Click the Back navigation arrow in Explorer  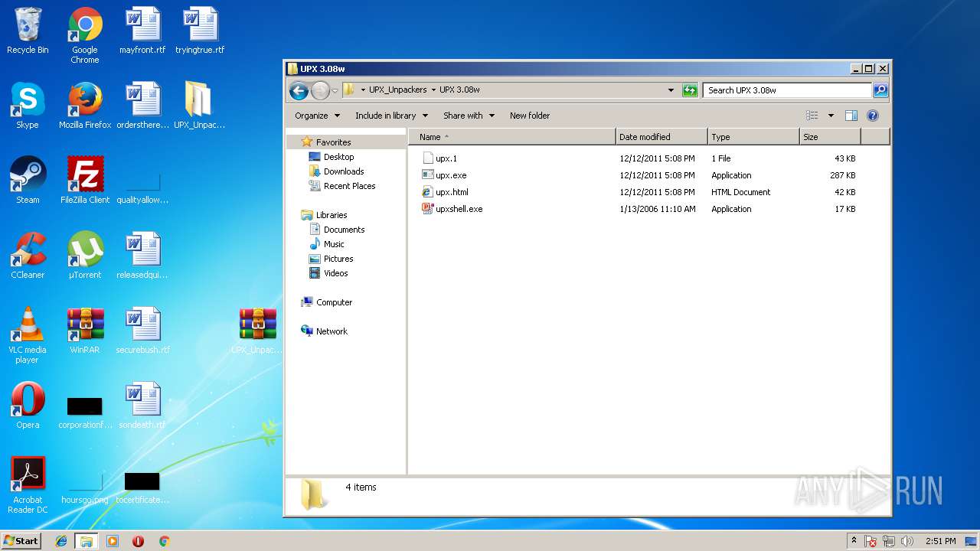coord(299,90)
